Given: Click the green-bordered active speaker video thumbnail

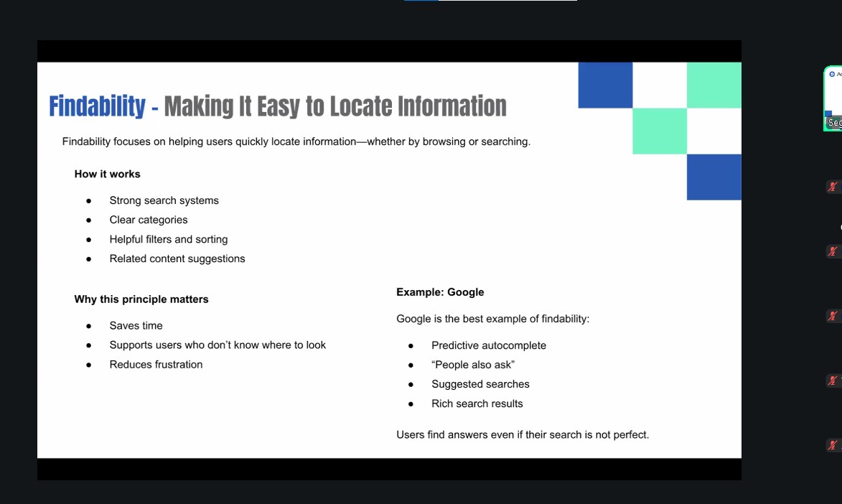Looking at the screenshot, I should tap(833, 98).
